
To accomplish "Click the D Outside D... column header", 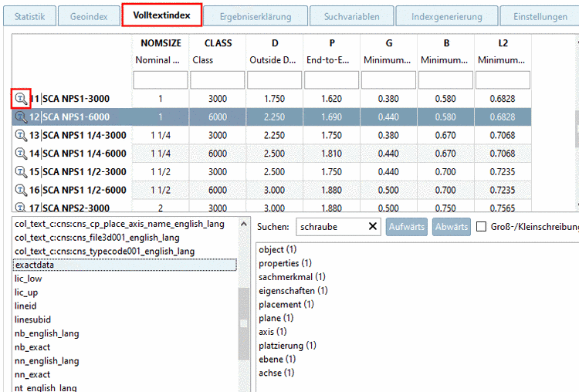I will pos(274,51).
